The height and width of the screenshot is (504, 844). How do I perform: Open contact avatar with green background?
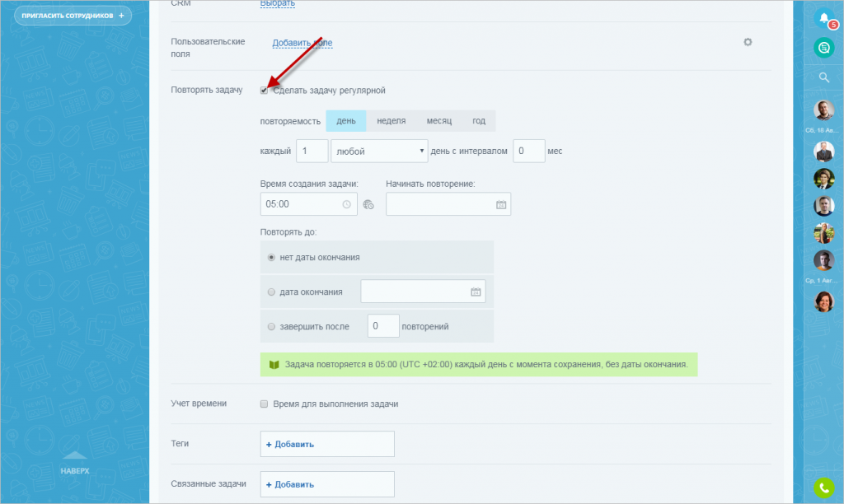(x=824, y=179)
